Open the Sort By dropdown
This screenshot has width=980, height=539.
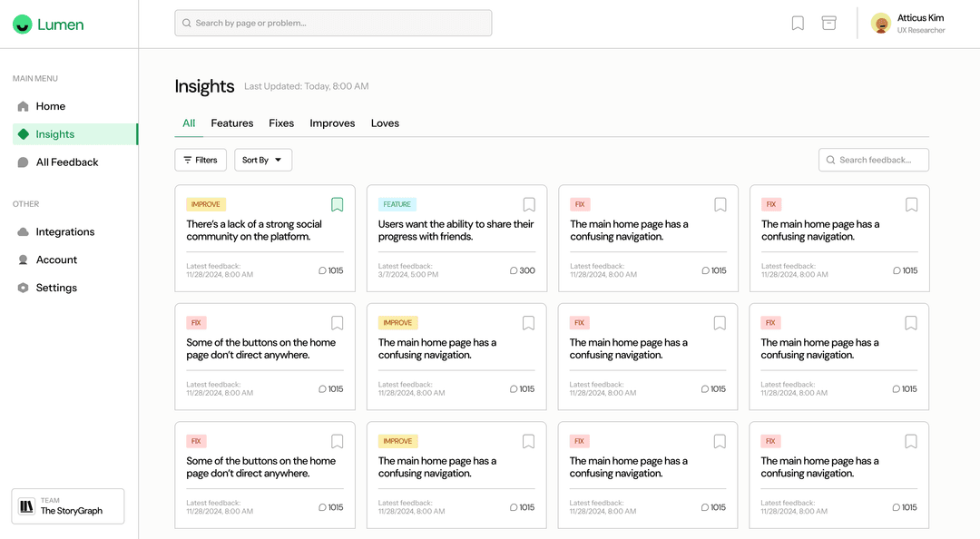(x=262, y=159)
